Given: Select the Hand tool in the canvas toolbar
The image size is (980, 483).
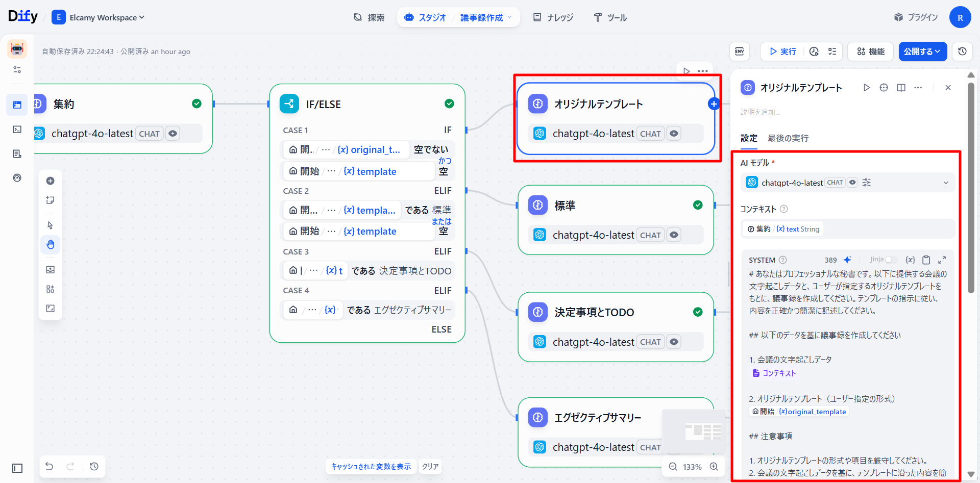Looking at the screenshot, I should coord(50,244).
